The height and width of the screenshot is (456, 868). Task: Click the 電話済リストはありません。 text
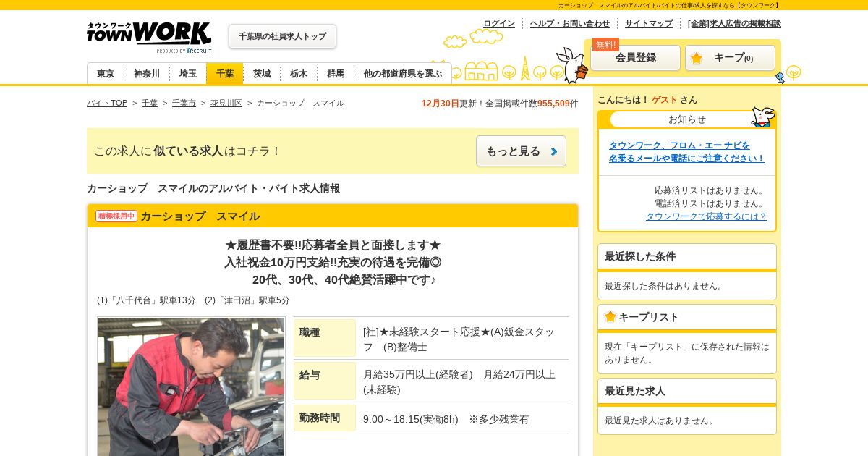710,203
